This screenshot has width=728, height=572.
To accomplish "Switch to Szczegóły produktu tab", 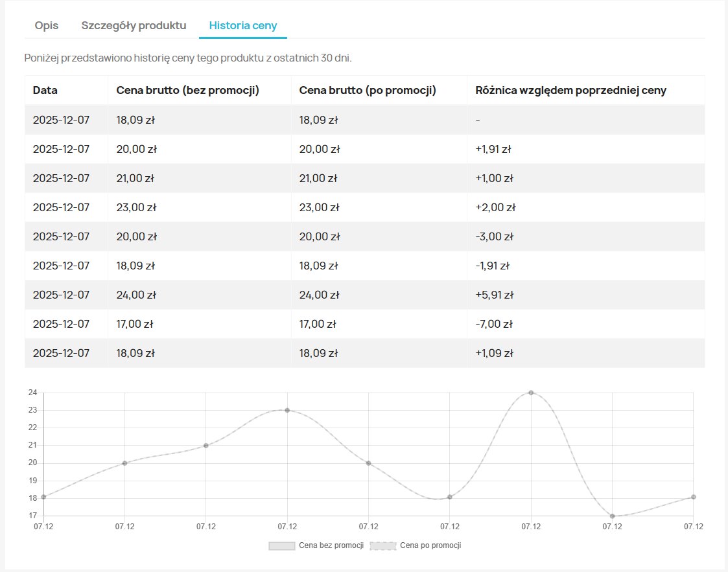I will pyautogui.click(x=134, y=26).
